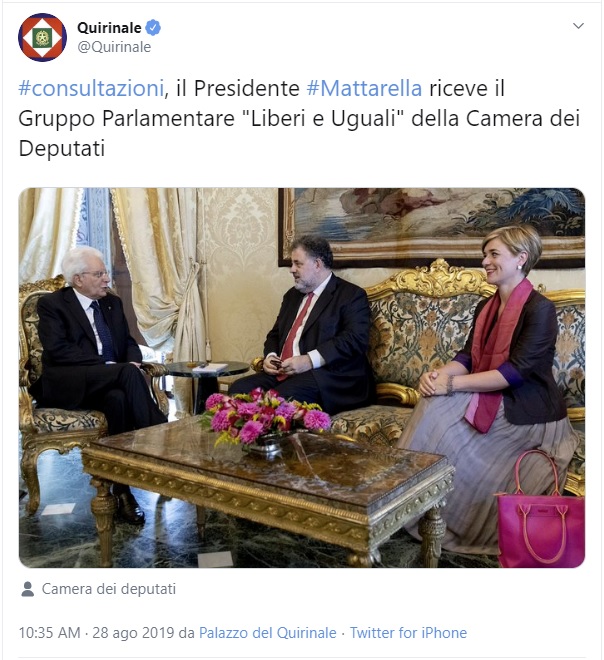The height and width of the screenshot is (660, 604).
Task: Open the #Mattarella hashtag
Action: click(x=364, y=88)
